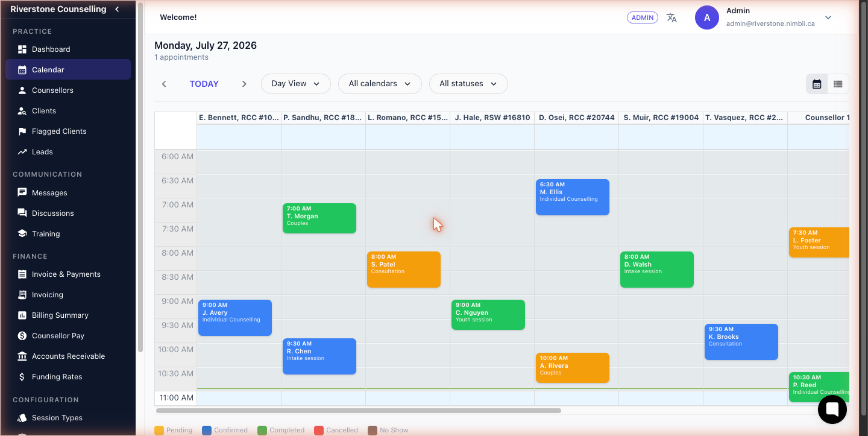Select Messages menu item
Screen dimensions: 868x436
click(x=68, y=193)
